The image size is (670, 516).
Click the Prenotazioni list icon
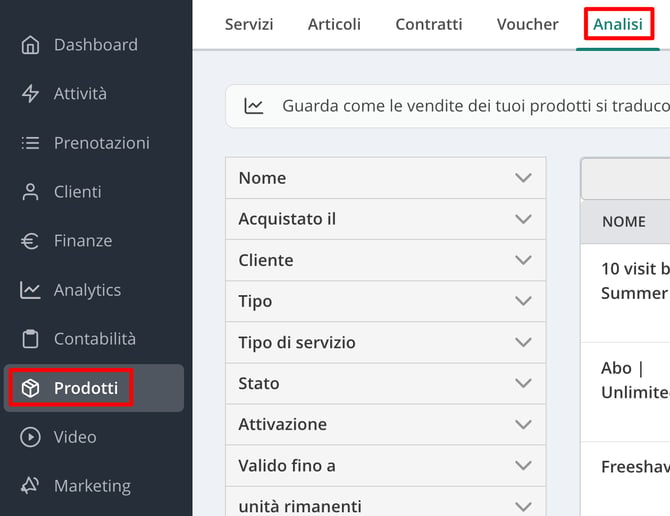tap(30, 143)
